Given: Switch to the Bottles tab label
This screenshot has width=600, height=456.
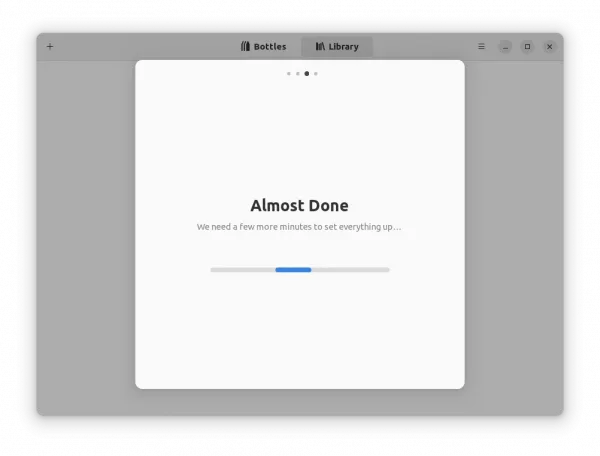Looking at the screenshot, I should (x=270, y=47).
